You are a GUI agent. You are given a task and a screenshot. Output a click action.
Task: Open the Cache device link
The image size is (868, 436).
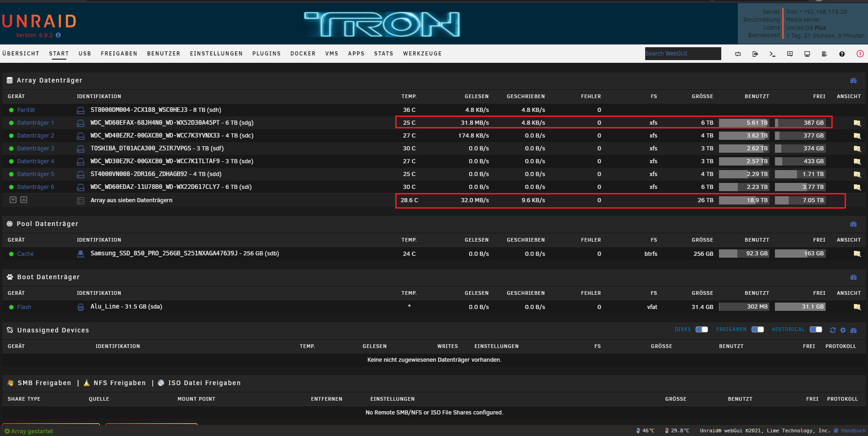tap(25, 254)
